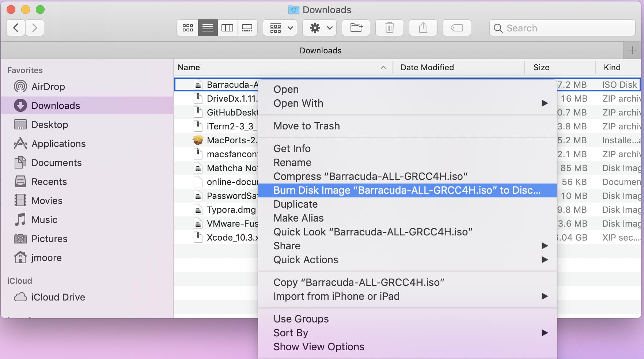Select the PasswordSafe disk image row
This screenshot has height=359, width=644.
coord(216,196)
